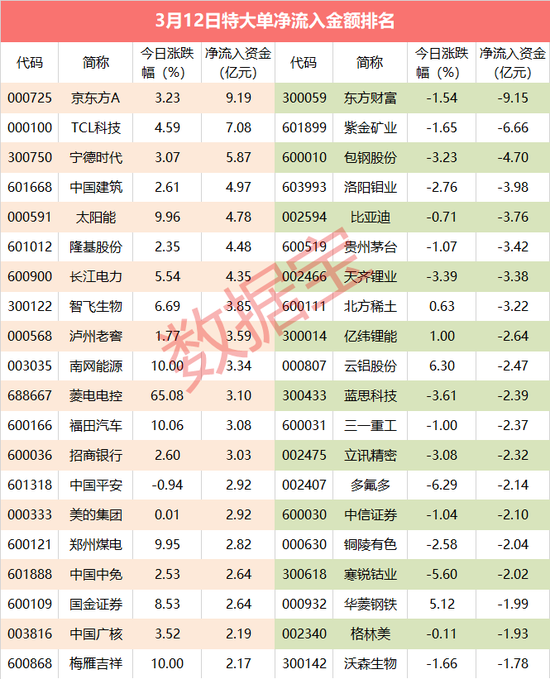Click the -6.29 percent change value

pyautogui.click(x=442, y=485)
